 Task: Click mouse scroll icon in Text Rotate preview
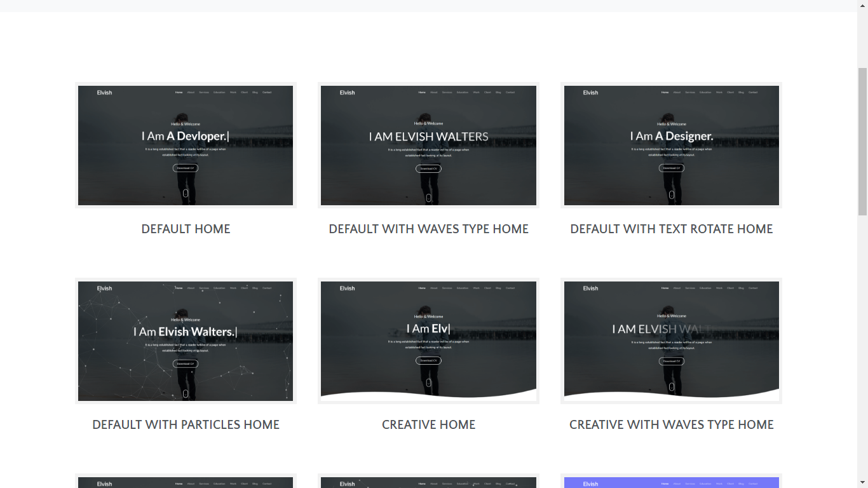coord(672,194)
